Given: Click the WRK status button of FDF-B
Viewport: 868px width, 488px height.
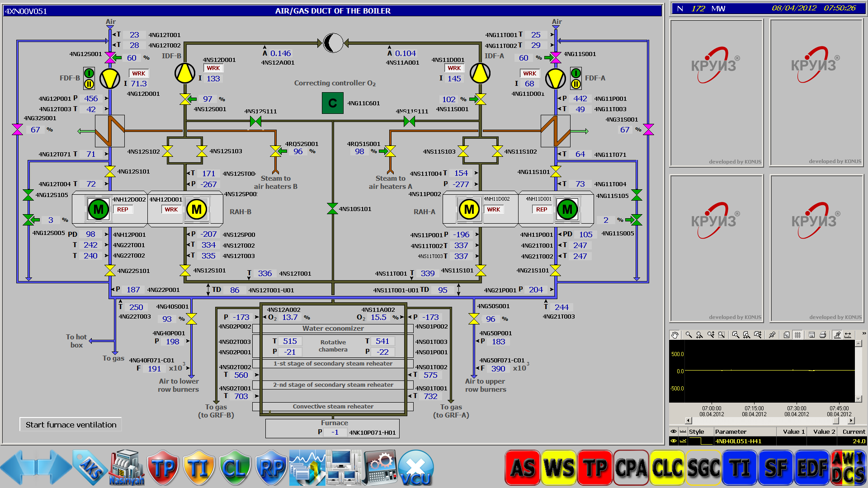Looking at the screenshot, I should pos(139,73).
